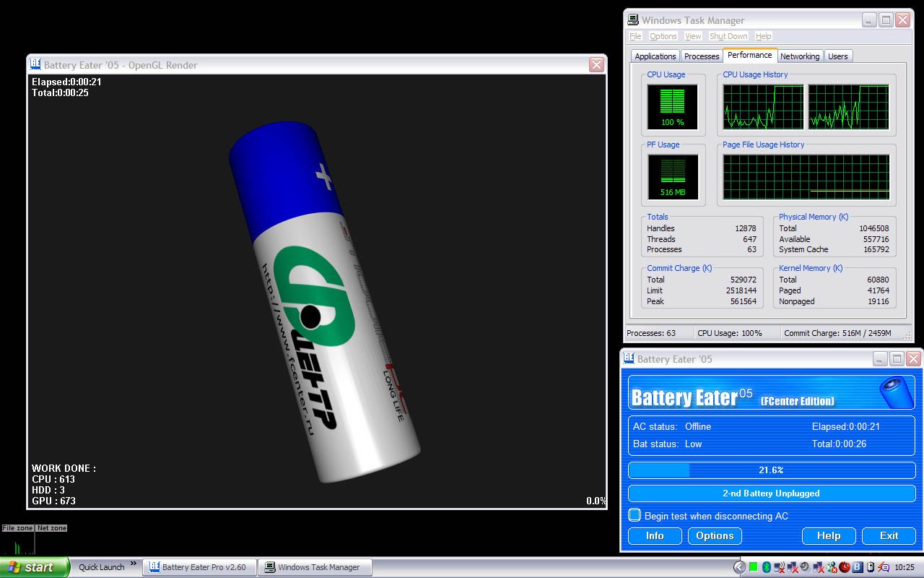Click the PF Usage 516 MB meter

(672, 176)
